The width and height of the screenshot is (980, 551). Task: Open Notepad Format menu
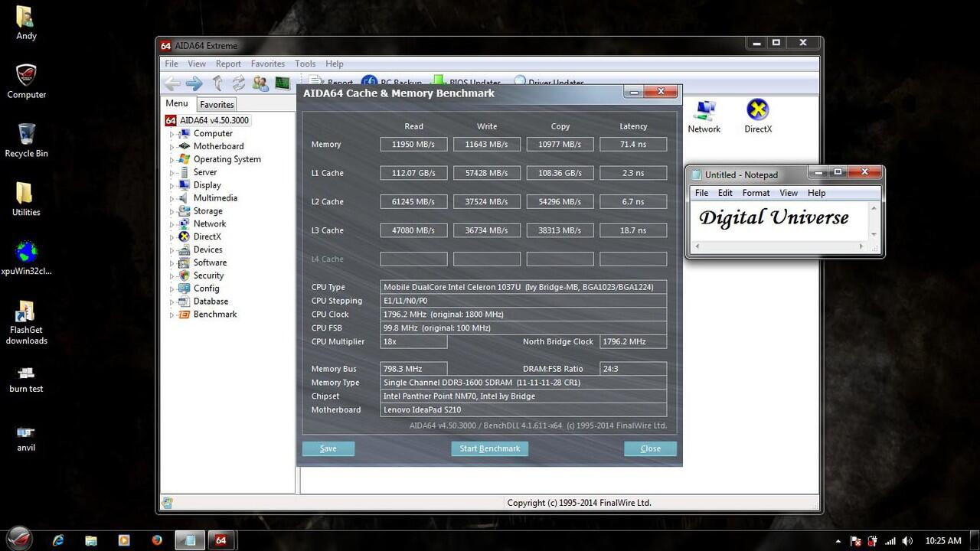pyautogui.click(x=756, y=193)
